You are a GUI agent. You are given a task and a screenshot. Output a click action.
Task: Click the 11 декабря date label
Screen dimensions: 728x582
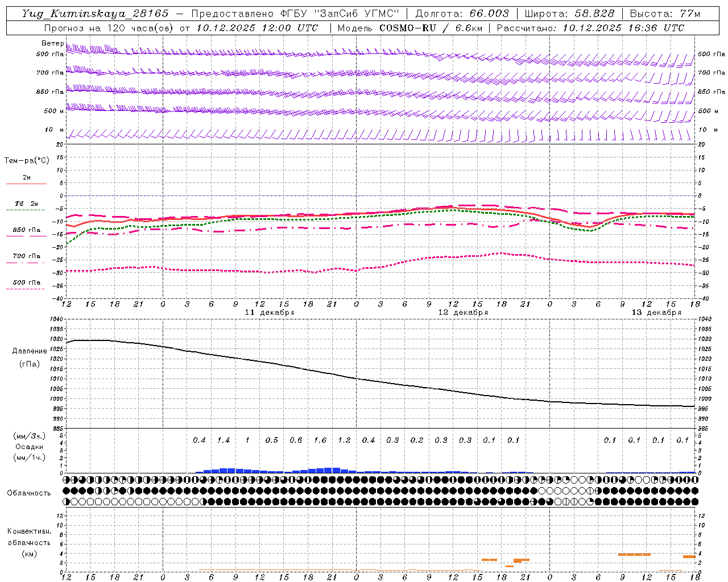pos(270,313)
